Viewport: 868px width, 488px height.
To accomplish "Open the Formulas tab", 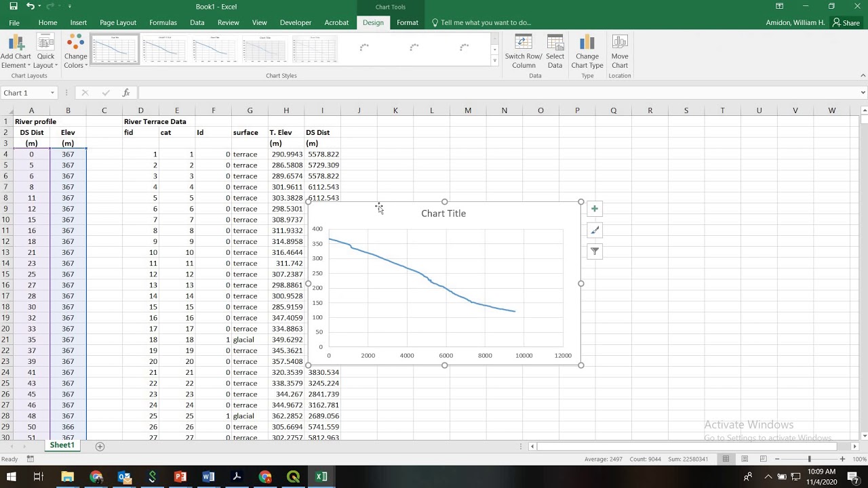I will pyautogui.click(x=163, y=22).
